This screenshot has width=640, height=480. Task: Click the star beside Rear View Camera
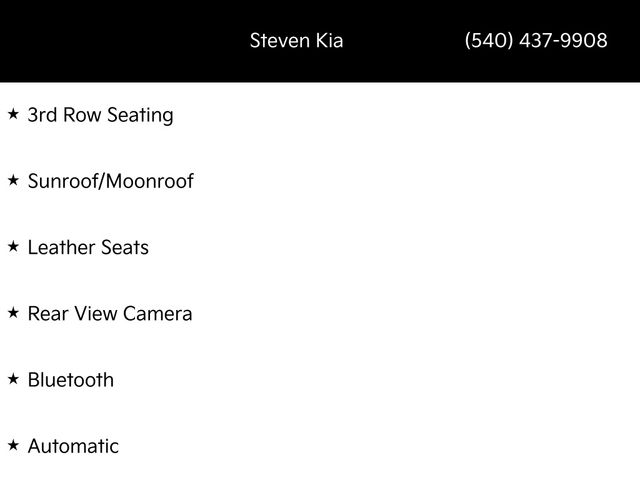13,313
